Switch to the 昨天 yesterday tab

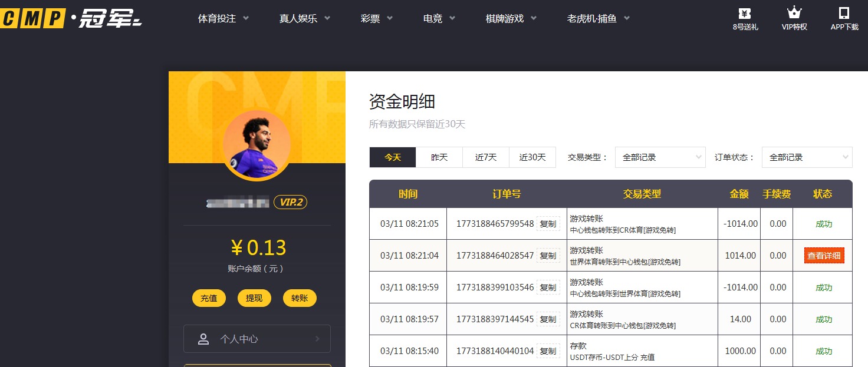[439, 157]
